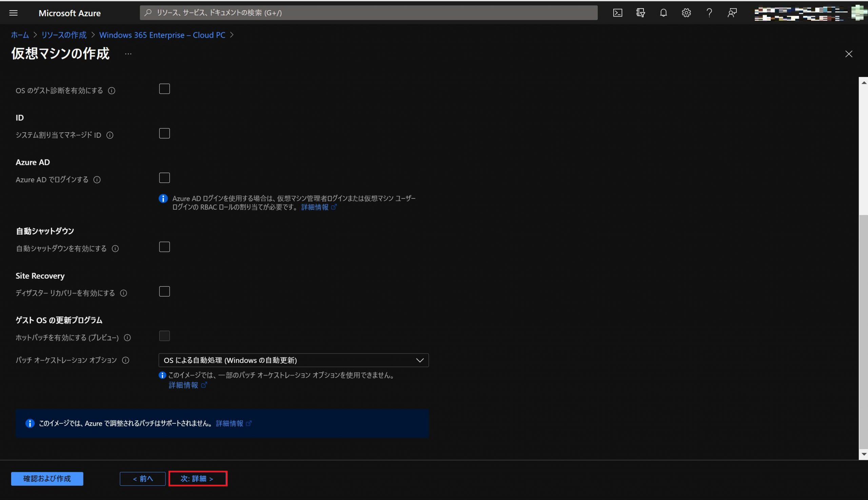Tick Azure AD でログインする checkbox
Image resolution: width=868 pixels, height=500 pixels.
tap(164, 178)
